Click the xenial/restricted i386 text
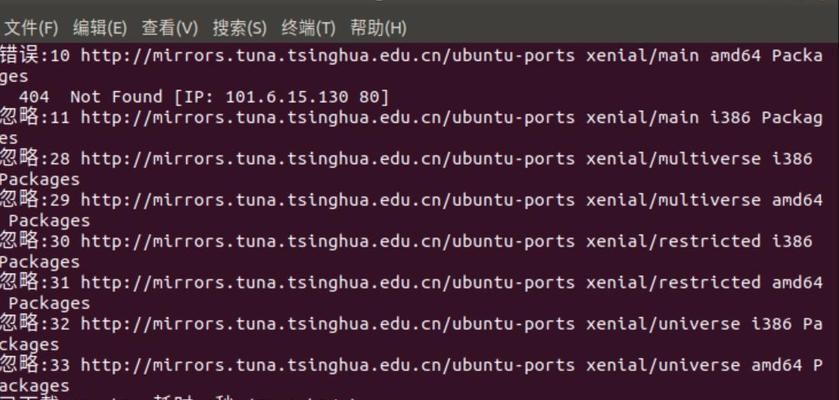This screenshot has height=400, width=839. tap(699, 241)
